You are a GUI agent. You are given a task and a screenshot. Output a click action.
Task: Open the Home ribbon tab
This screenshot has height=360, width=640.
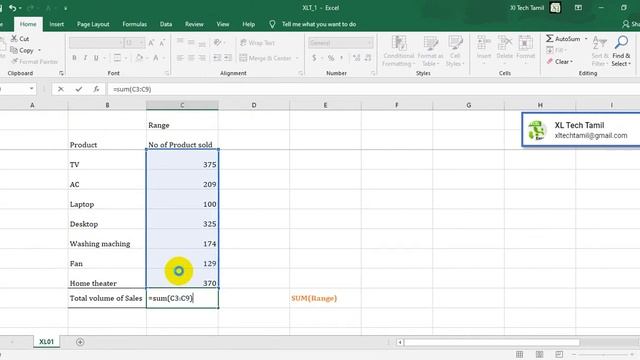click(x=28, y=24)
